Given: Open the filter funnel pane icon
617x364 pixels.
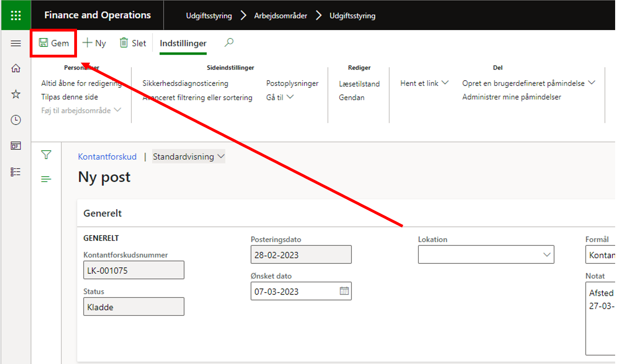Looking at the screenshot, I should point(46,155).
